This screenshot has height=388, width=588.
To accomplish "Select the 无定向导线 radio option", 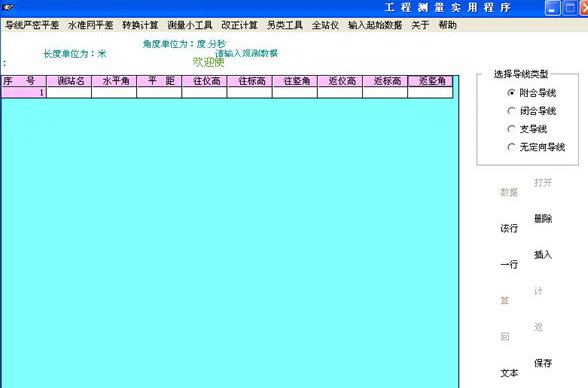I will click(536, 147).
